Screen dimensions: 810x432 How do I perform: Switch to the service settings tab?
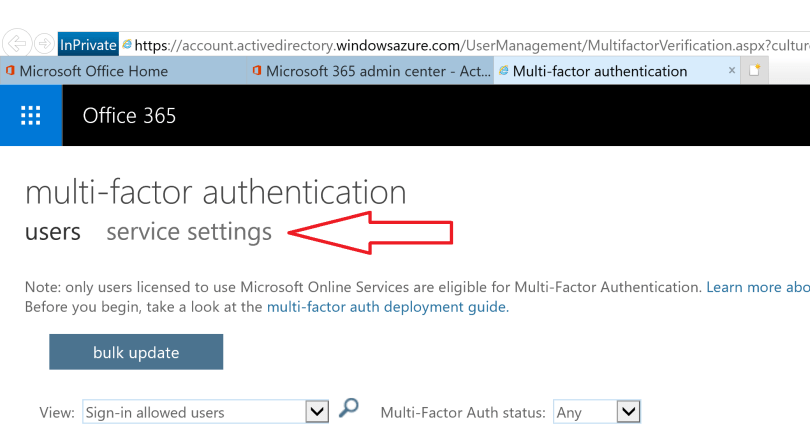click(x=189, y=232)
